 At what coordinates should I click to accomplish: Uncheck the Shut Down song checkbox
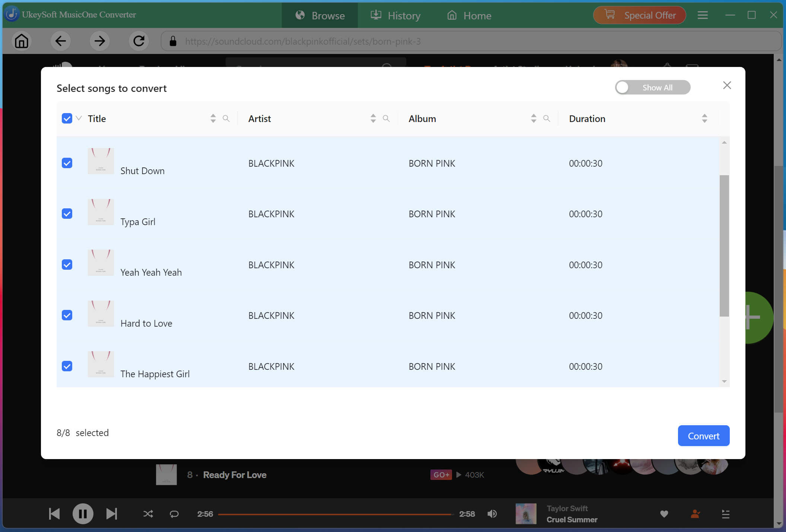pos(67,163)
